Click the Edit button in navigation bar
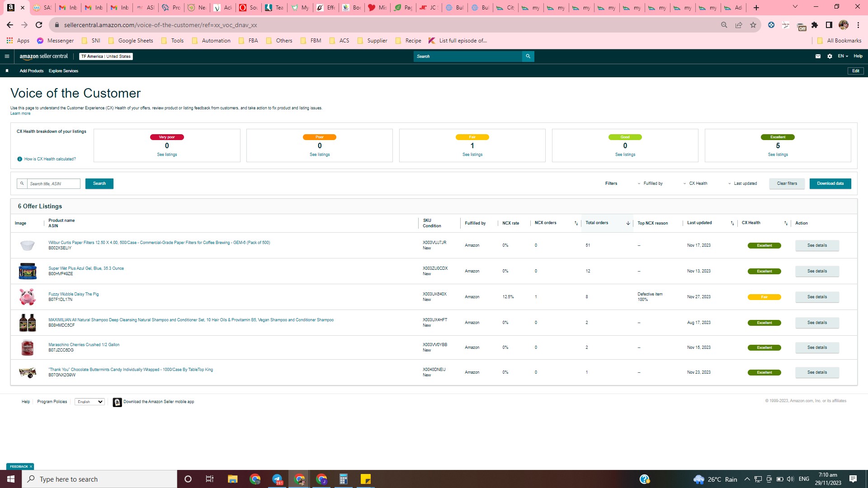Image resolution: width=868 pixels, height=488 pixels. [x=856, y=71]
